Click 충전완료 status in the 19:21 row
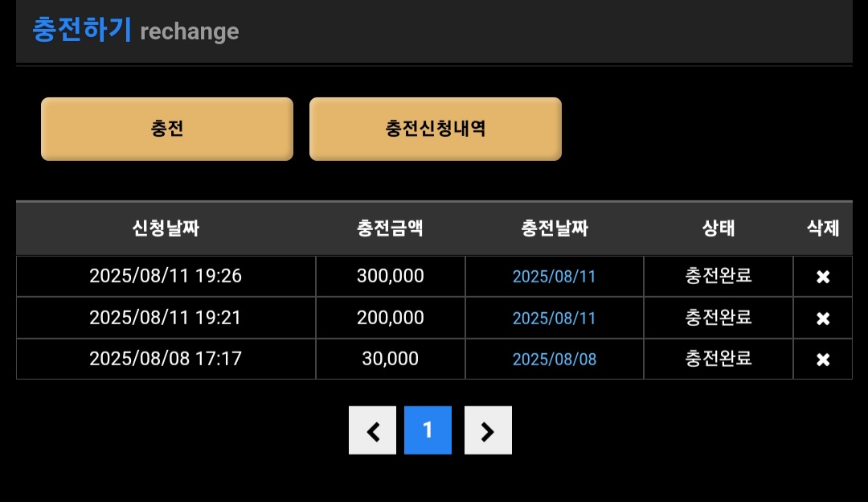The image size is (868, 502). 719,318
